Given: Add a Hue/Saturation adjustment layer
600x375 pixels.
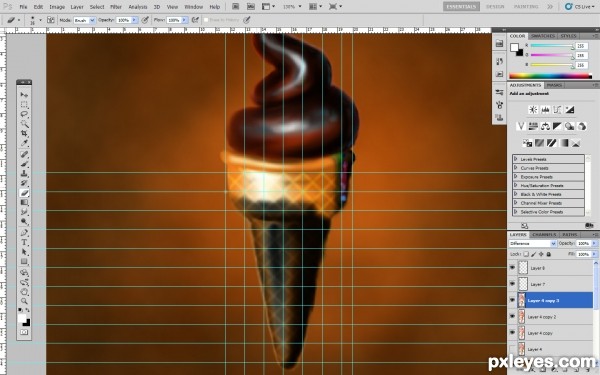Looking at the screenshot, I should tap(533, 126).
